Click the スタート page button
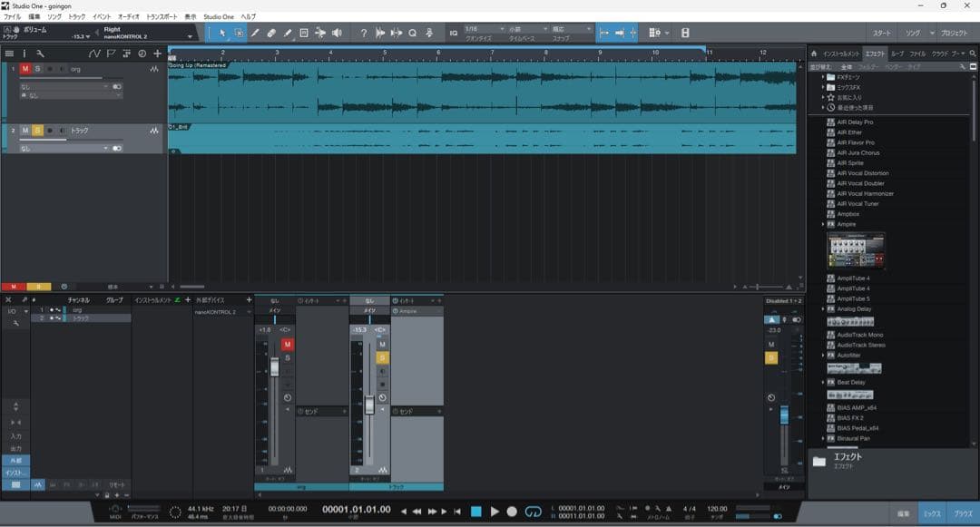The height and width of the screenshot is (527, 980). pyautogui.click(x=882, y=33)
